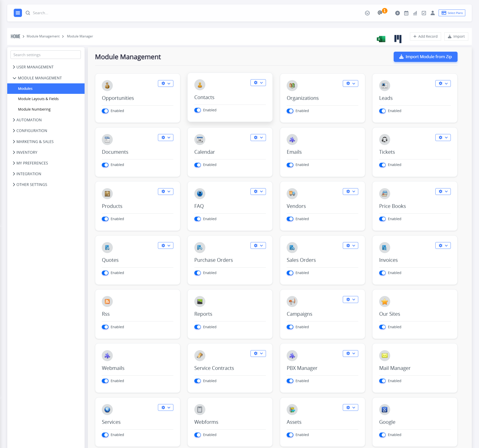Screen dimensions: 479x448
Task: Toggle the Webmails enabled switch
Action: point(105,381)
